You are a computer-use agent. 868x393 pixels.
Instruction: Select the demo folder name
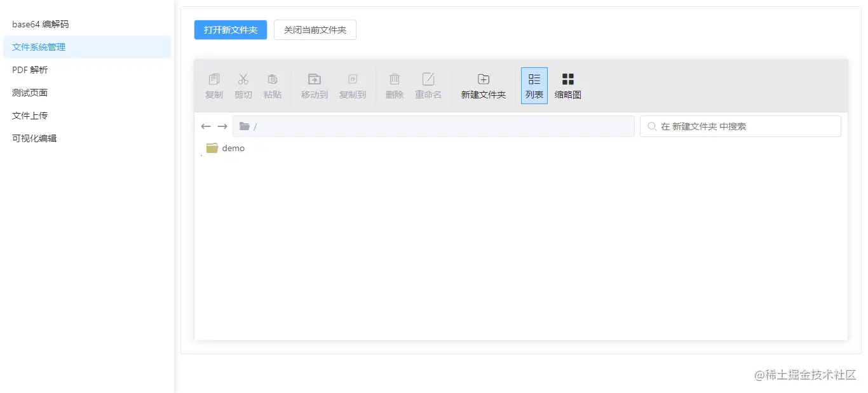[x=233, y=148]
